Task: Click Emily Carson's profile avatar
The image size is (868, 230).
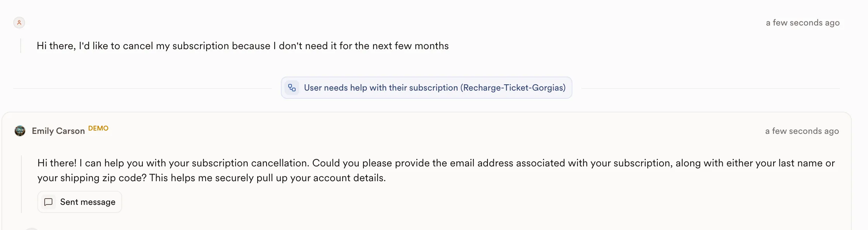Action: click(20, 131)
